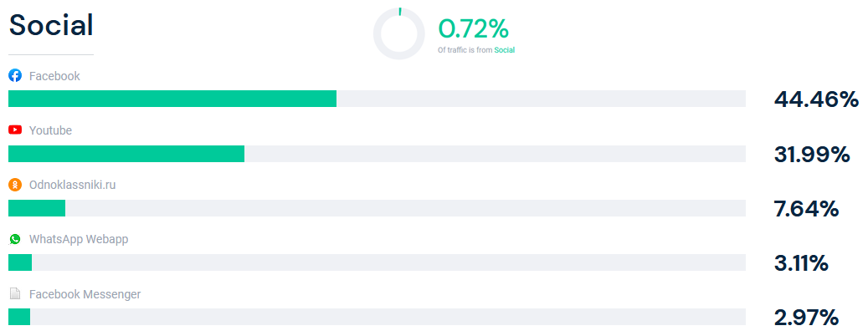This screenshot has width=868, height=336.
Task: Open the WhatsApp Webapp source label
Action: [x=79, y=239]
